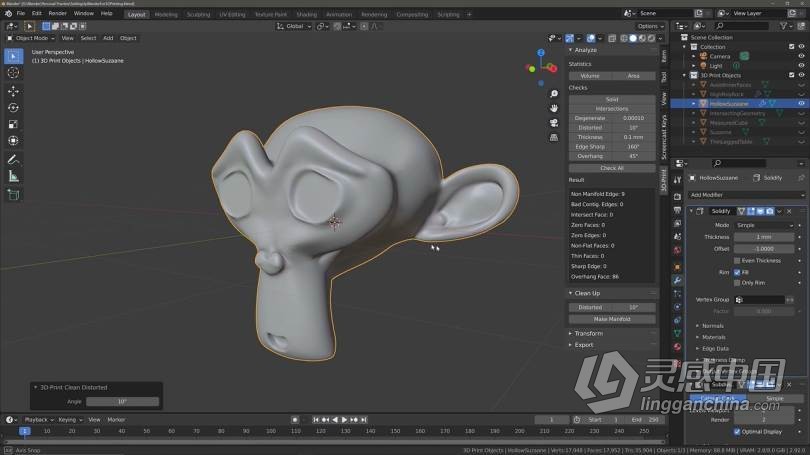Open the Add Modifier dropdown
Viewport: 810px width, 455px height.
(747, 195)
